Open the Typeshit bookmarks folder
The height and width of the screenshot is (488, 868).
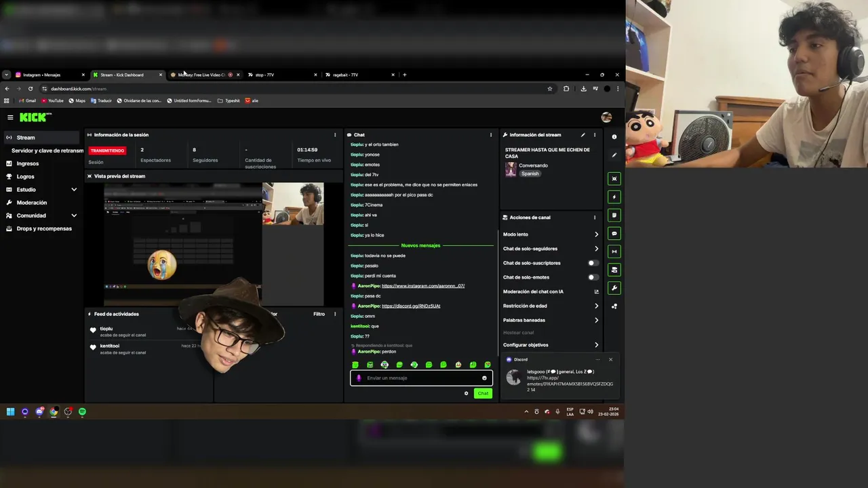pyautogui.click(x=229, y=100)
